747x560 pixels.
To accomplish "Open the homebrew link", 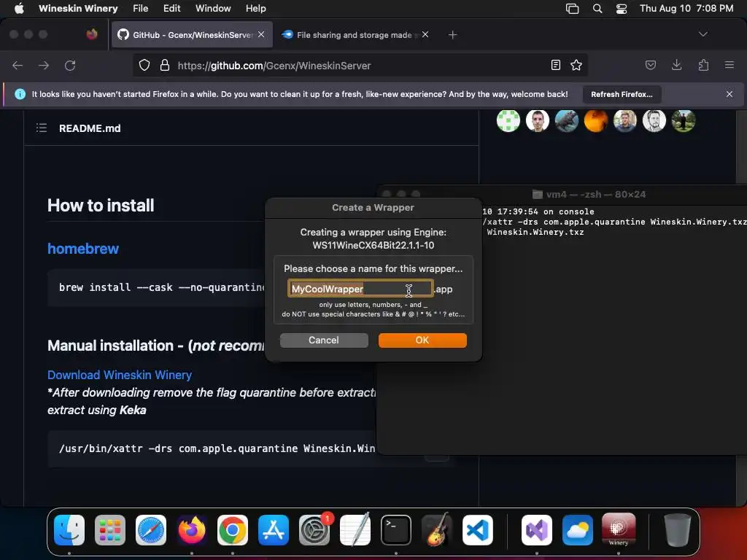I will point(83,249).
